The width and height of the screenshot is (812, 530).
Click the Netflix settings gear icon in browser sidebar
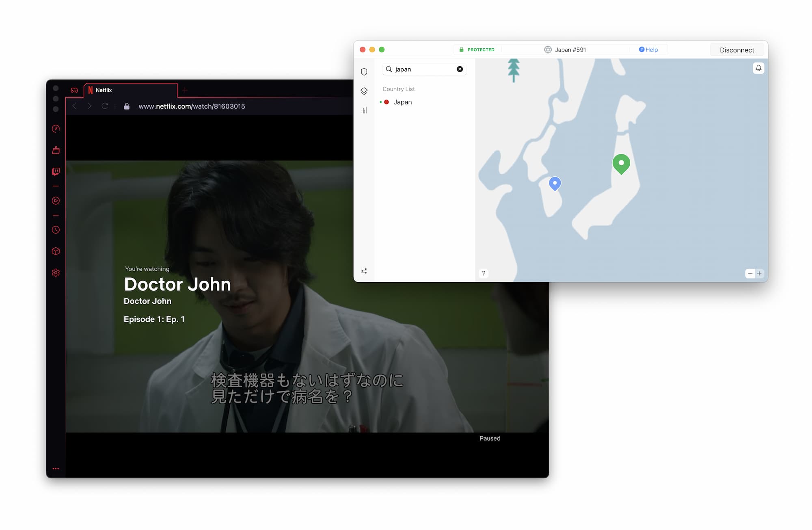click(x=56, y=273)
